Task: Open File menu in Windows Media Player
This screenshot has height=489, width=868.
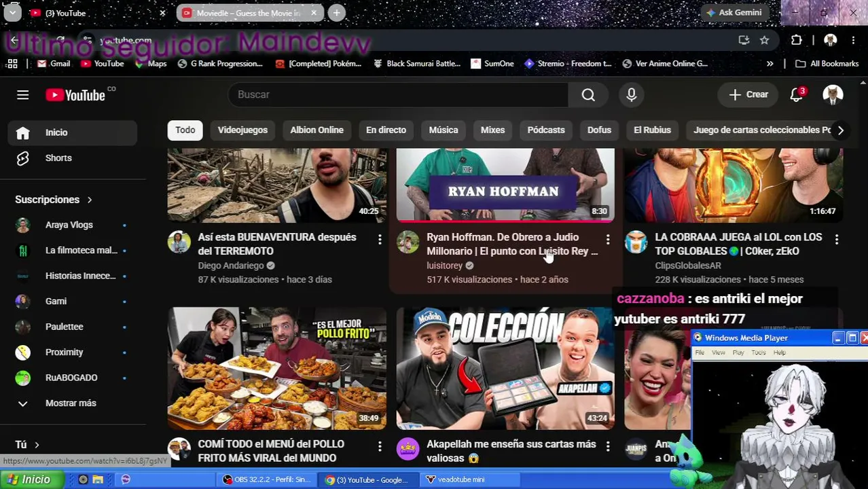Action: (700, 352)
